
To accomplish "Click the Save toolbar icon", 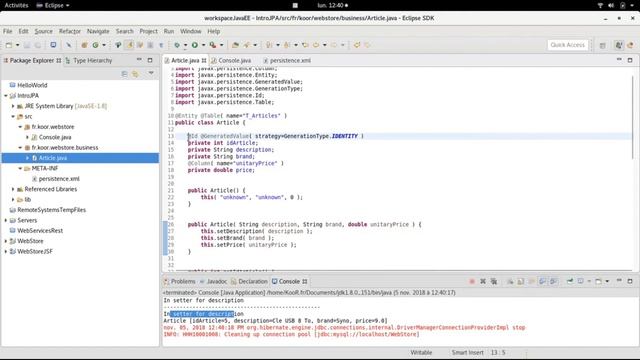I will pos(27,45).
